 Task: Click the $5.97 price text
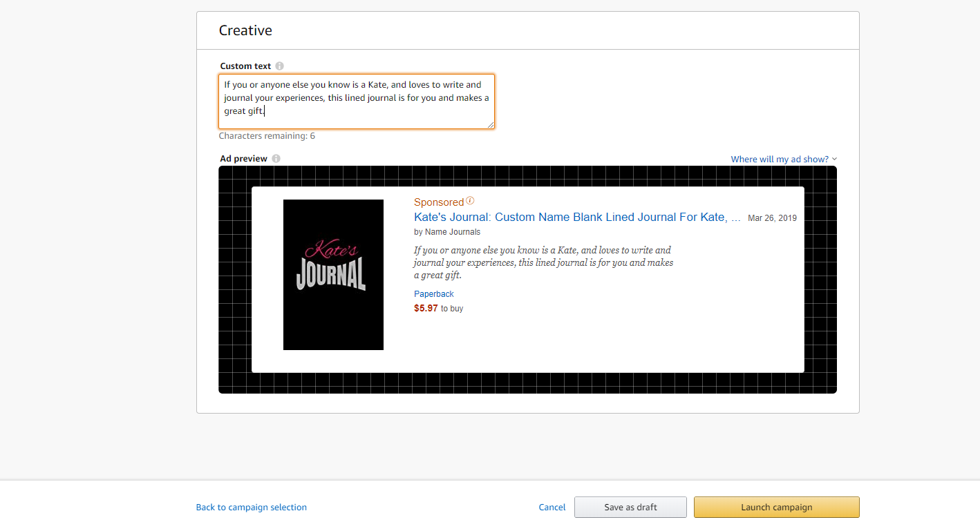[x=426, y=309]
